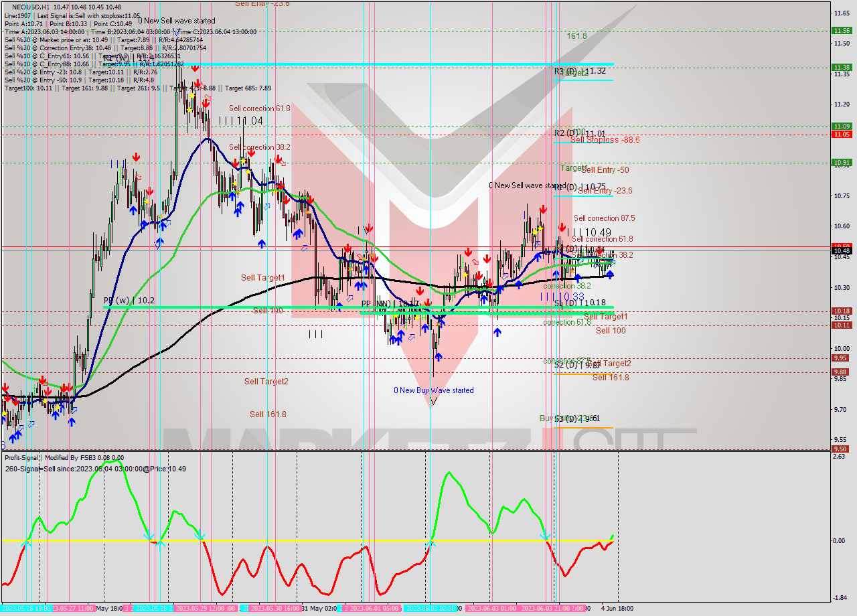The height and width of the screenshot is (616, 857).
Task: Select '0 New Sell wave started' top label
Action: (x=177, y=21)
